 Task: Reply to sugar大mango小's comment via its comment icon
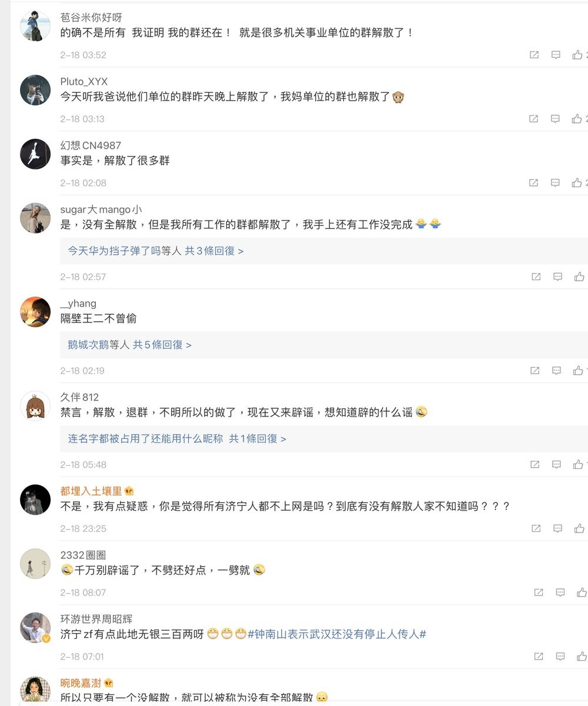click(x=557, y=277)
